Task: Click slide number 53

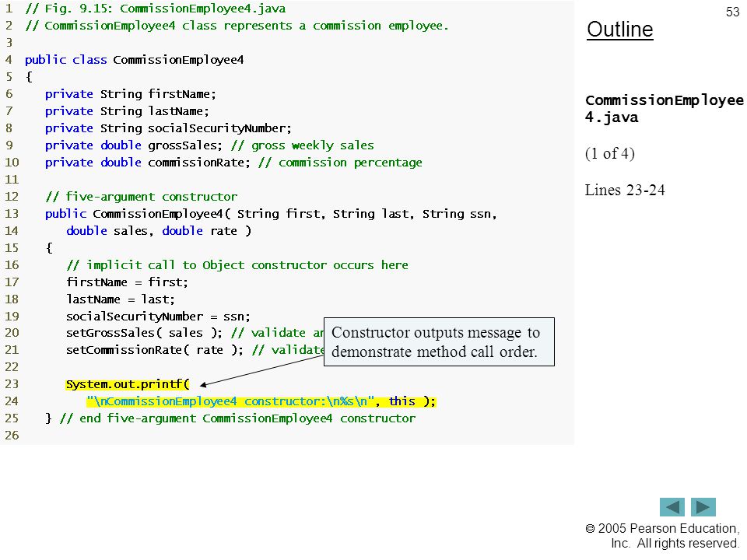Action: pos(732,12)
